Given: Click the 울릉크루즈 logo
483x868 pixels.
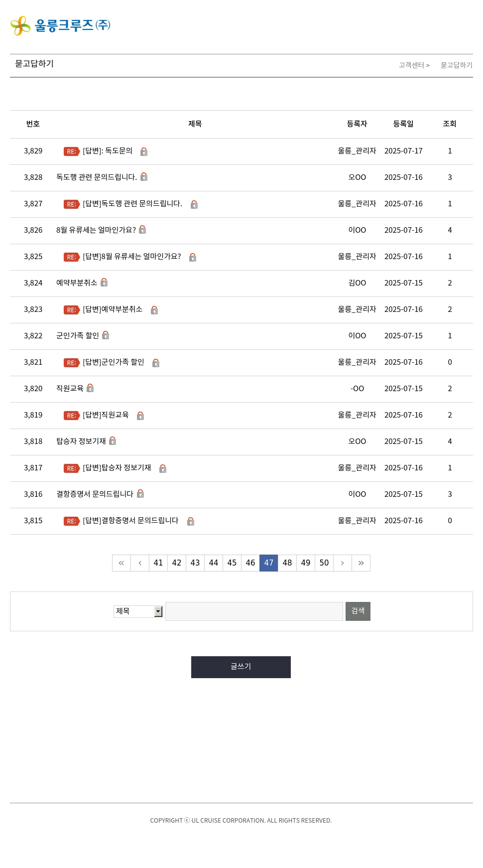Looking at the screenshot, I should 60,25.
